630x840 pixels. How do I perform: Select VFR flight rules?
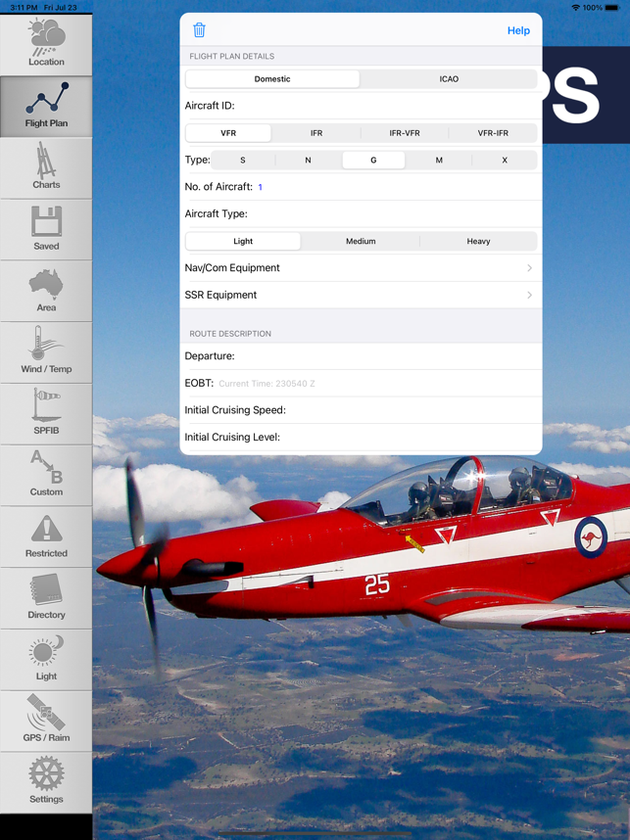228,133
